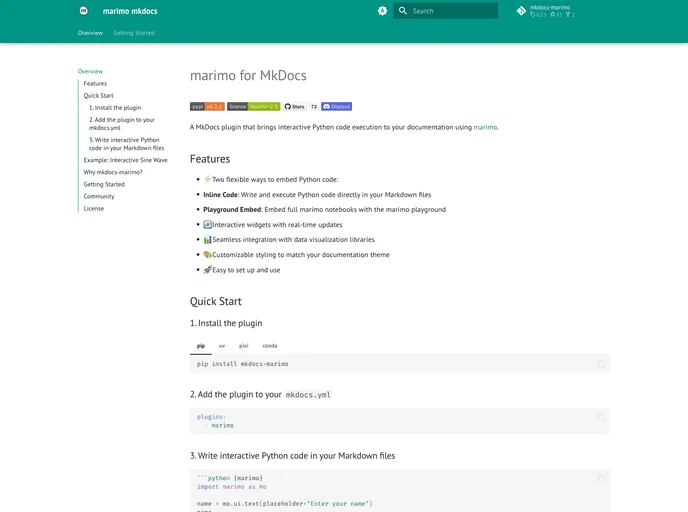Select the conda install tab
Screen dimensions: 688x512
(270, 346)
